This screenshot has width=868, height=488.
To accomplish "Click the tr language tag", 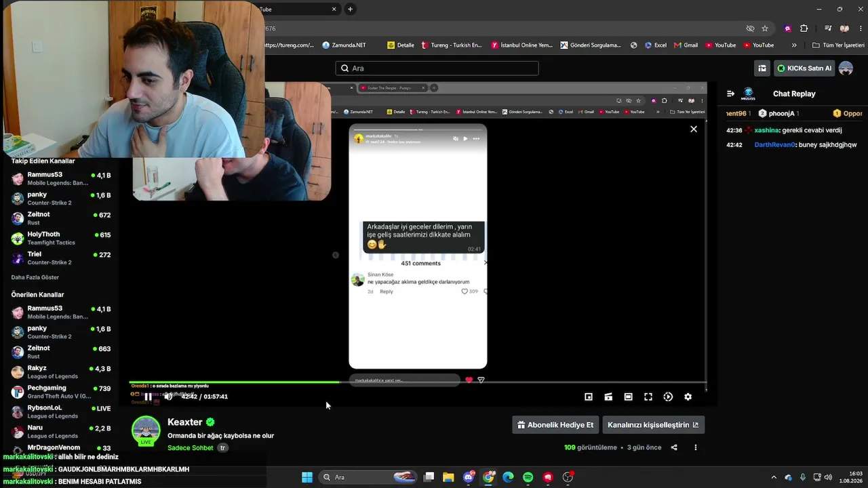I will click(x=222, y=448).
